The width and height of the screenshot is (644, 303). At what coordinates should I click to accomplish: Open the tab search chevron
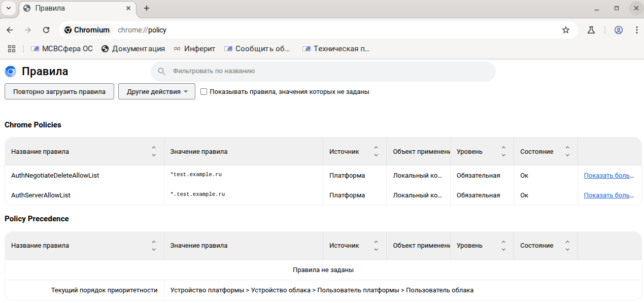(9, 8)
